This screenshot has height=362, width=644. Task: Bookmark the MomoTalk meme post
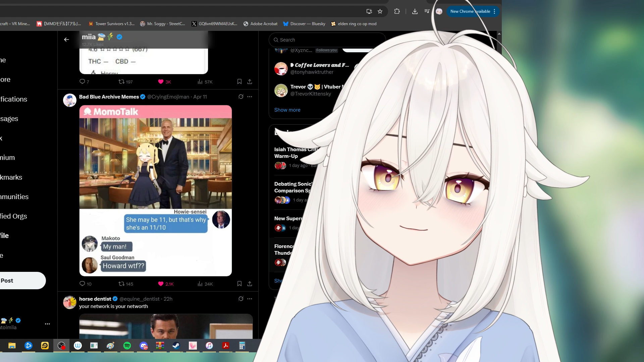tap(239, 284)
